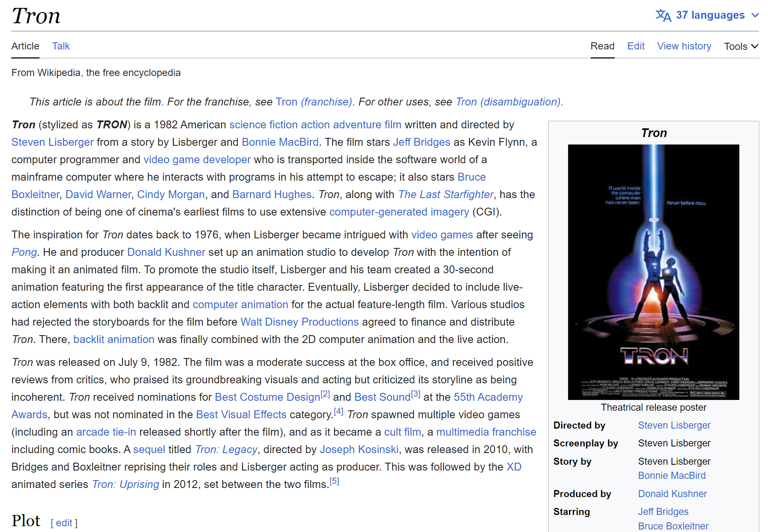Open Bonnie MacBird link in the intro paragraph
The height and width of the screenshot is (532, 768).
click(x=280, y=142)
